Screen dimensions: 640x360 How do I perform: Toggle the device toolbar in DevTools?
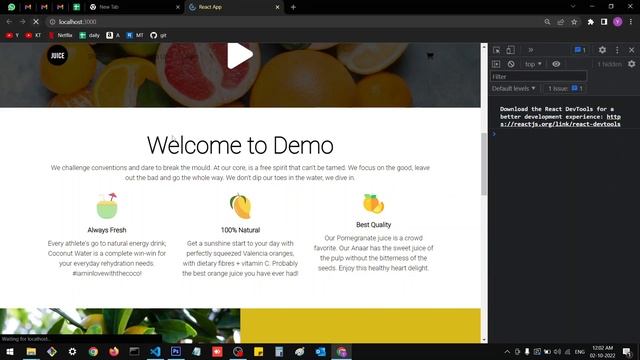coord(510,50)
